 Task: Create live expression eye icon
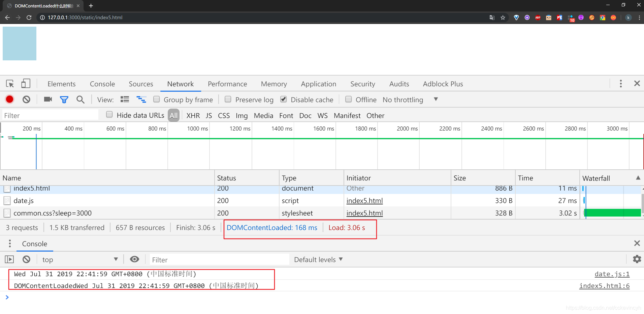(134, 259)
